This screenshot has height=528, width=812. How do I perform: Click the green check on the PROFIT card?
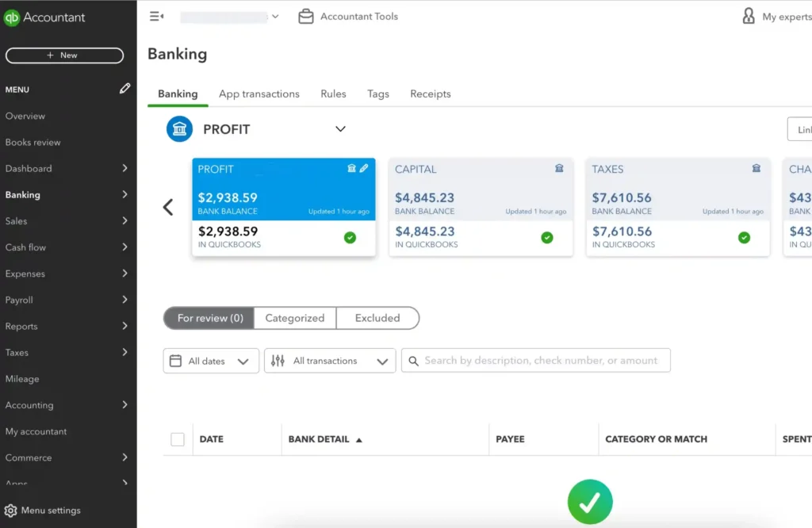[350, 238]
